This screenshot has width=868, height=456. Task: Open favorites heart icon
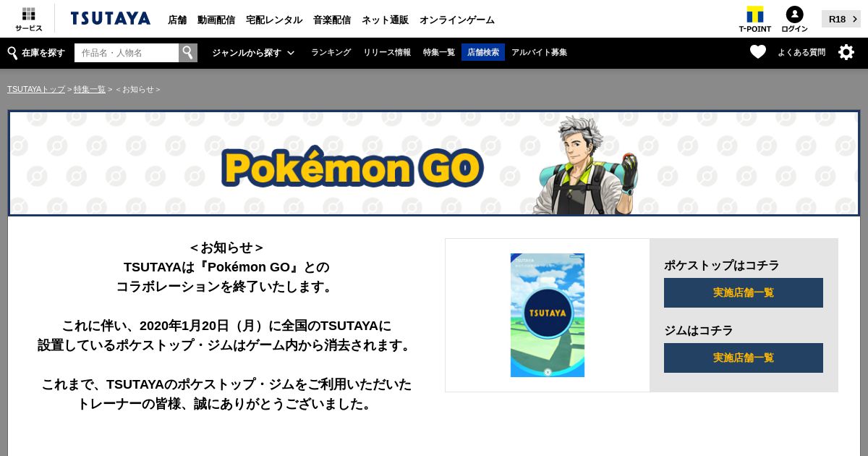(757, 52)
